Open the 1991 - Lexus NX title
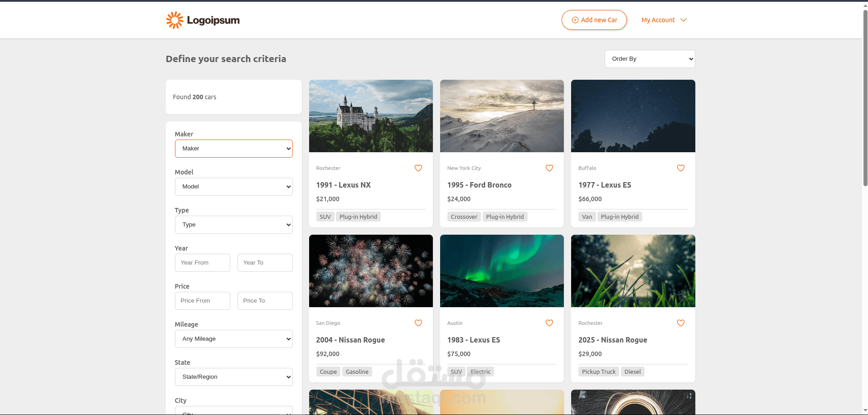 (344, 185)
